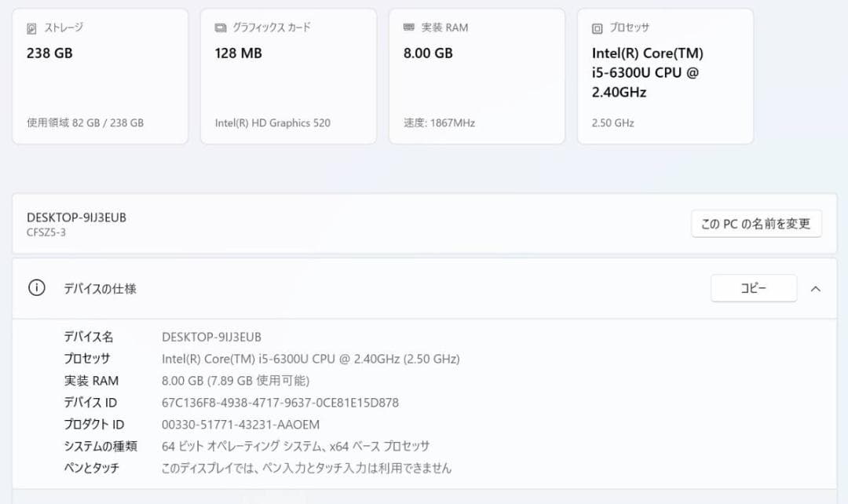Select the プロダクト ID row
Viewport: 848px width, 504px height.
[x=236, y=424]
